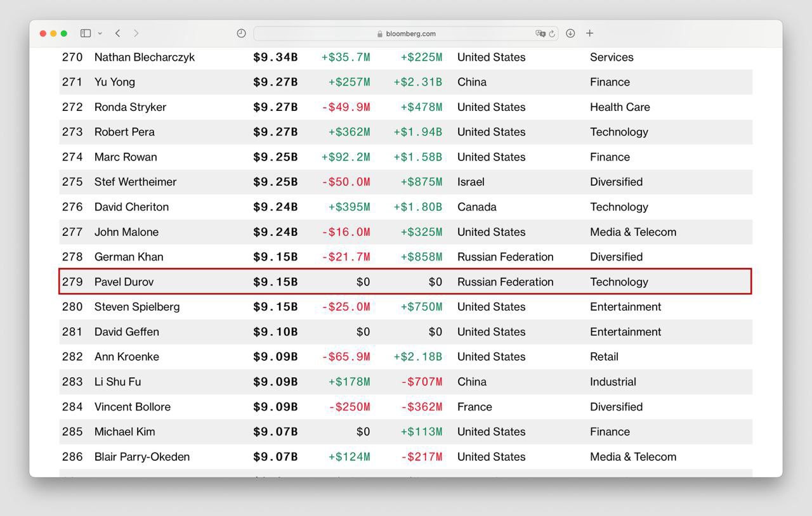Click Li Shu Fu's name
This screenshot has width=812, height=516.
[x=117, y=382]
